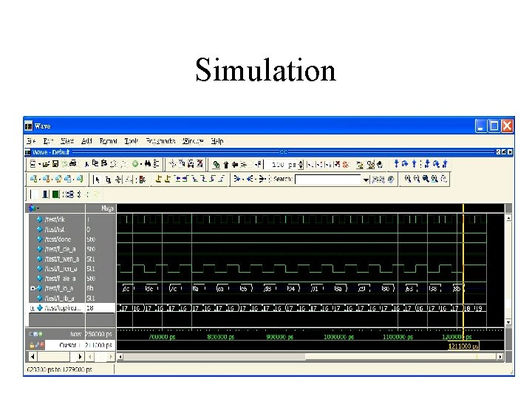Open the Bookmarks menu

pyautogui.click(x=160, y=141)
